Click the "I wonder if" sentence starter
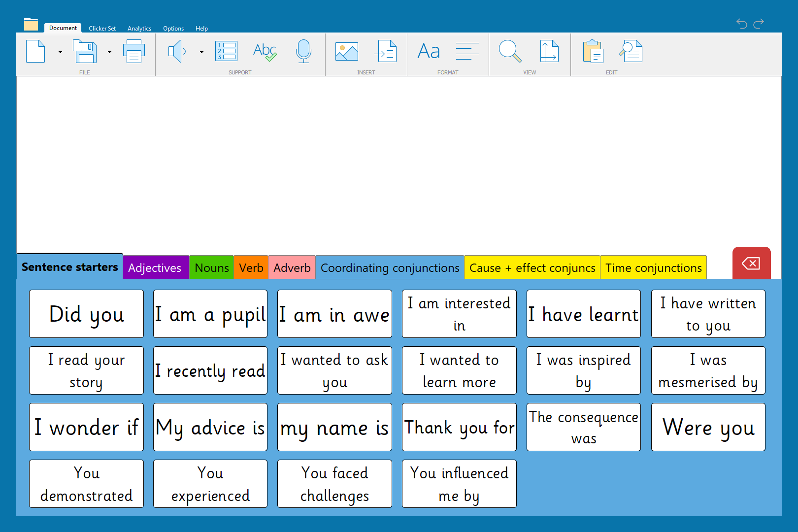 [x=86, y=427]
